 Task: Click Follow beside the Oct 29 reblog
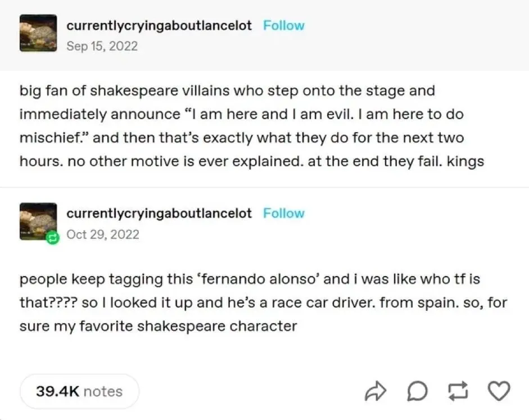coord(284,213)
